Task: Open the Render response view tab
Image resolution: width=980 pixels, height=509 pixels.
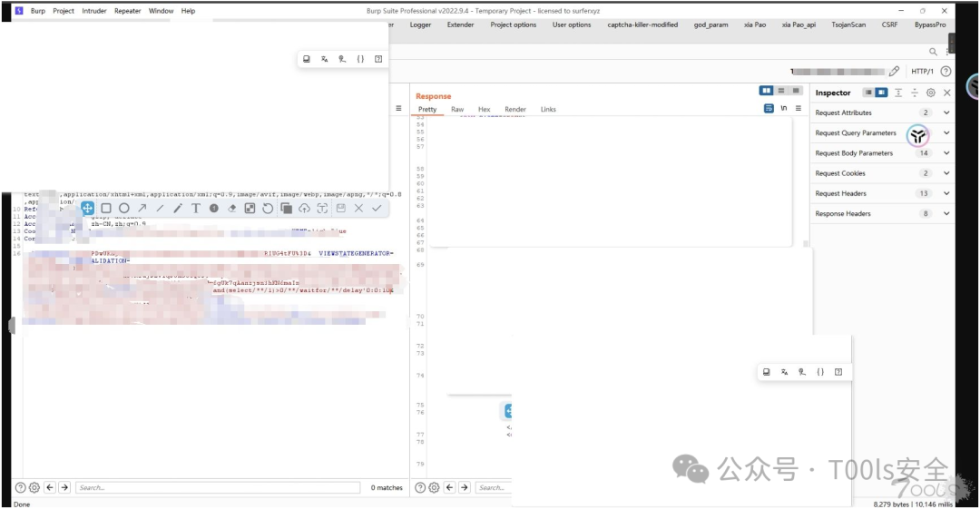Action: tap(515, 109)
